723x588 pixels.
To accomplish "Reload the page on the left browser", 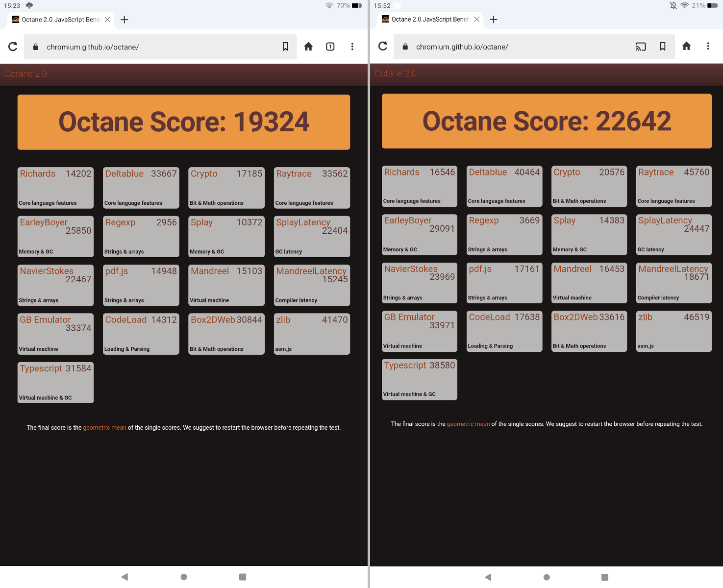I will tap(13, 47).
